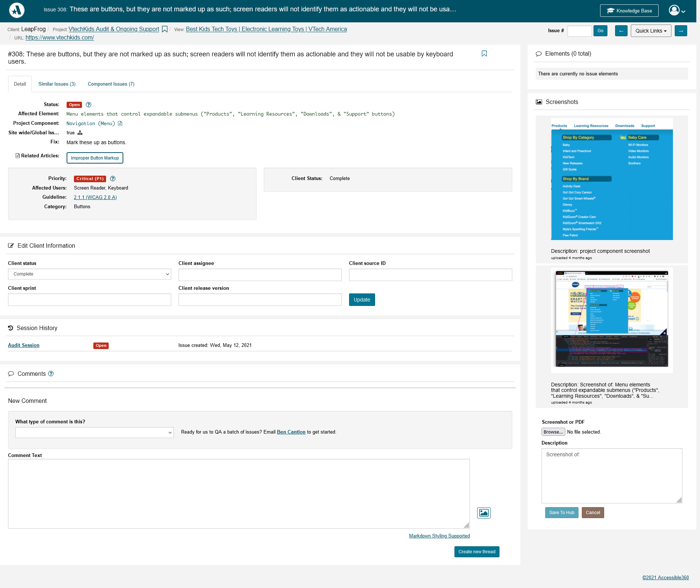Focus the Issue # input field
Image resolution: width=700 pixels, height=588 pixels.
pos(580,31)
